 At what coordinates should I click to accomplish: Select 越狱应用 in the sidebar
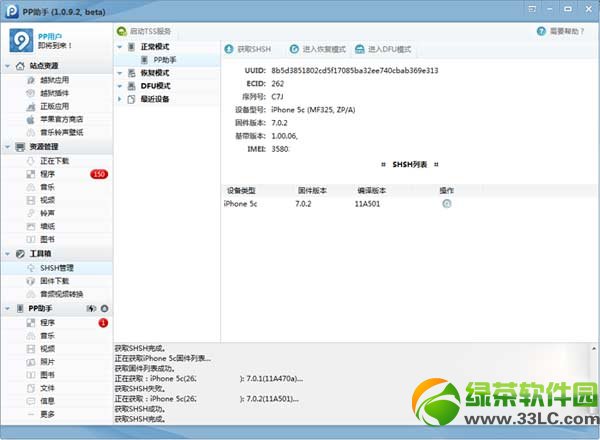pyautogui.click(x=55, y=79)
